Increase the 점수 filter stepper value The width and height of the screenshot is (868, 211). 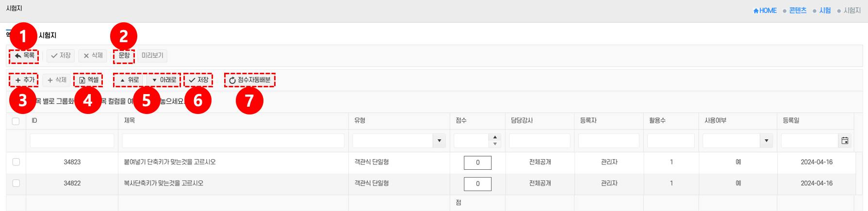click(x=495, y=138)
